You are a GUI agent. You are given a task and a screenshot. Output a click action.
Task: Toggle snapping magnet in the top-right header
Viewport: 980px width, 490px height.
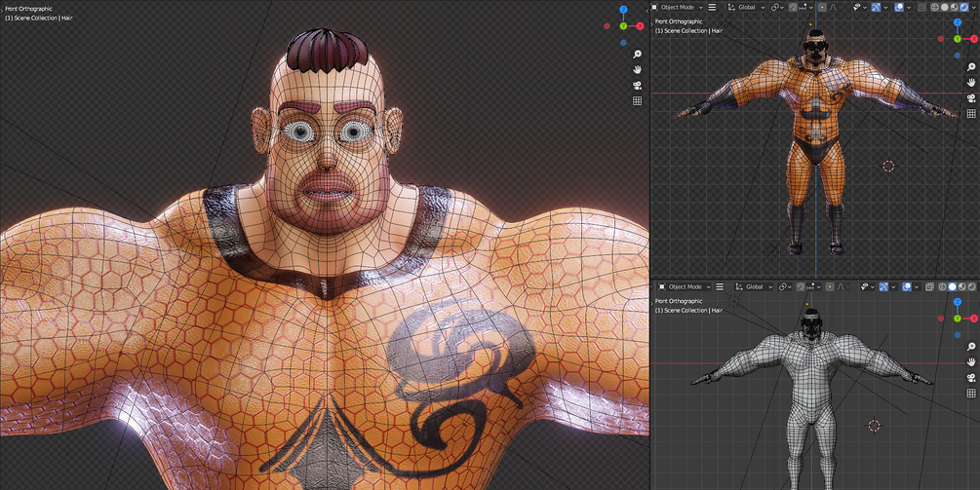pyautogui.click(x=793, y=8)
